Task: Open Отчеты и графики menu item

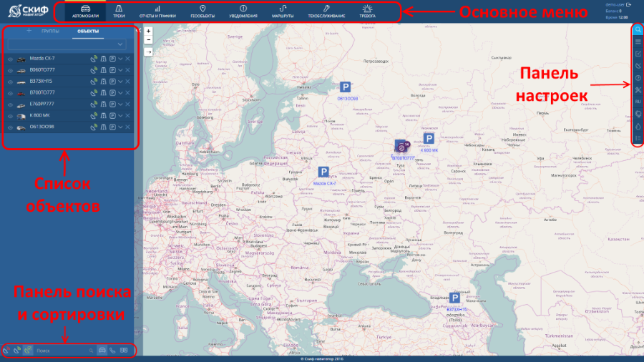Action: 157,11
